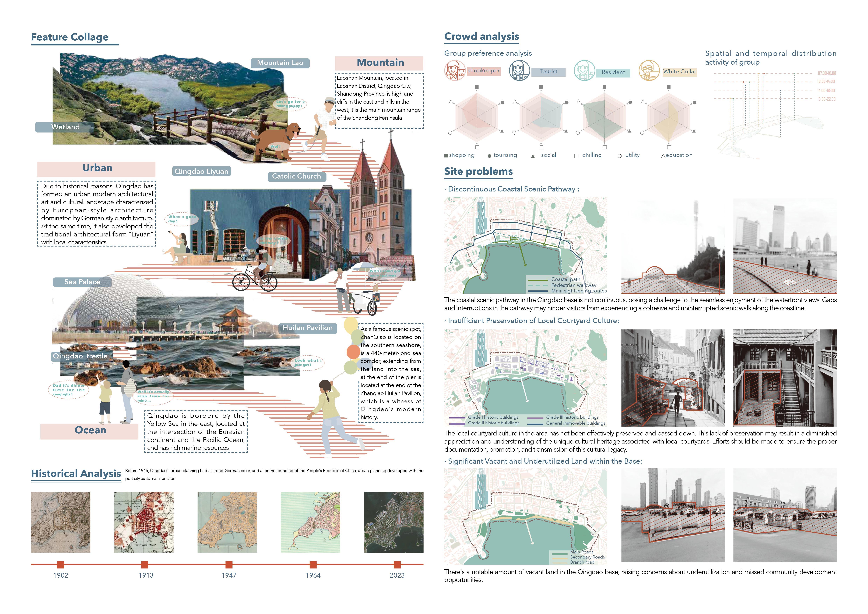Screen dimensions: 868x614
Task: Click the red timeline square for 2023
Action: [397, 564]
